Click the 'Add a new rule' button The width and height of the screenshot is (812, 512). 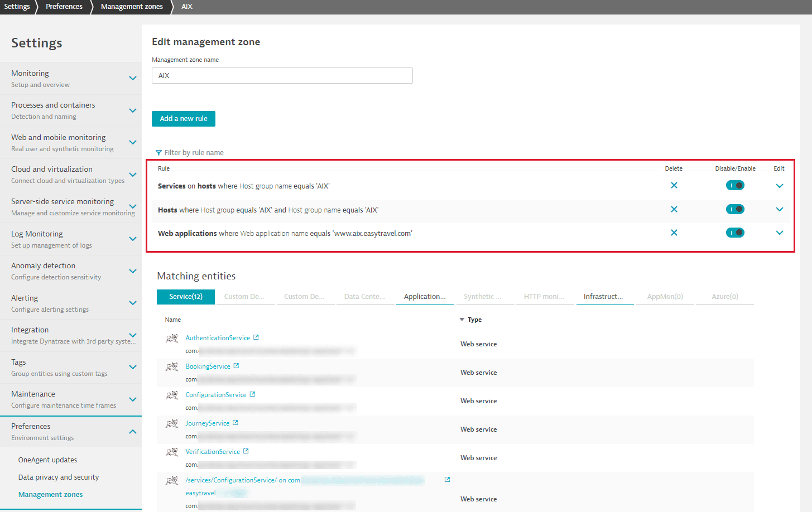[x=183, y=118]
